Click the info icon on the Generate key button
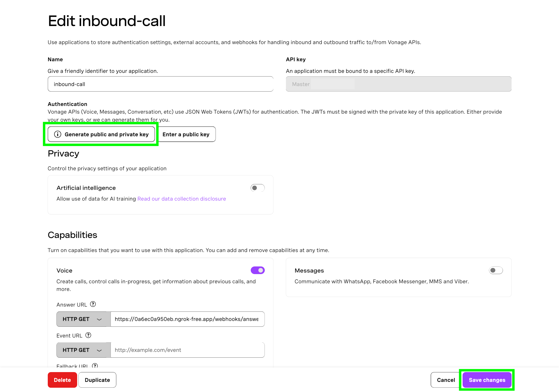This screenshot has width=559, height=392. 58,134
